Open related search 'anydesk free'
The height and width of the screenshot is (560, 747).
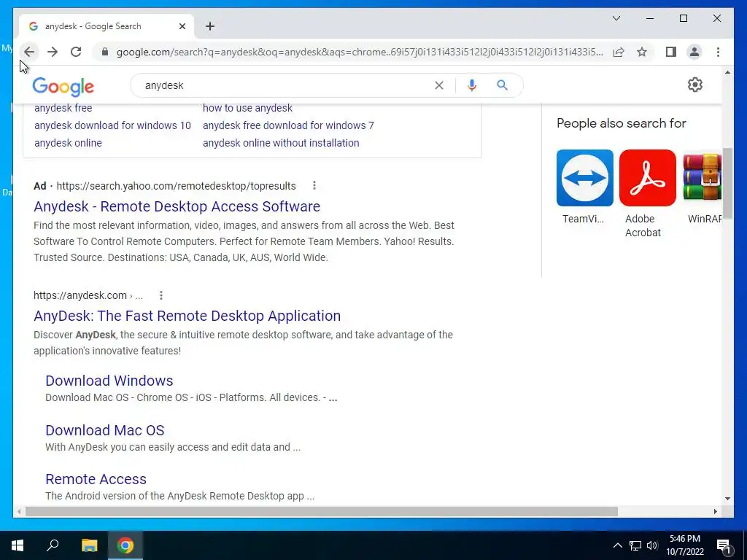tap(63, 108)
